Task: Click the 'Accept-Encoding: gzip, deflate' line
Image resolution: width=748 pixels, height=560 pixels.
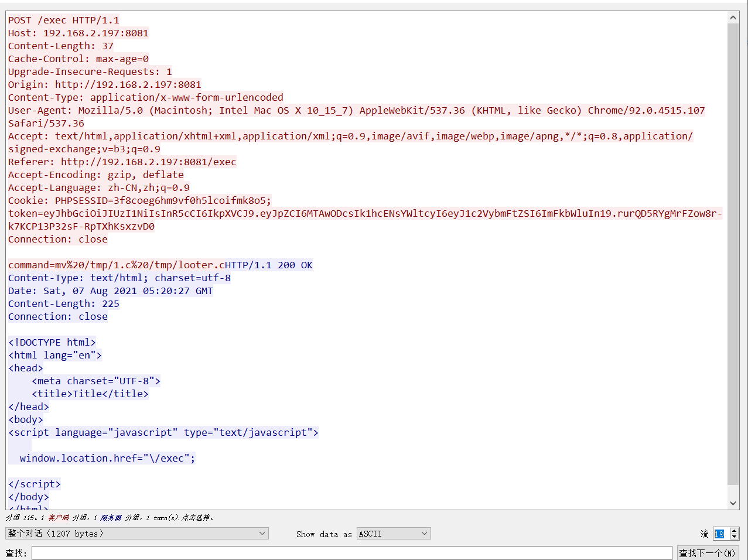Action: coord(96,175)
